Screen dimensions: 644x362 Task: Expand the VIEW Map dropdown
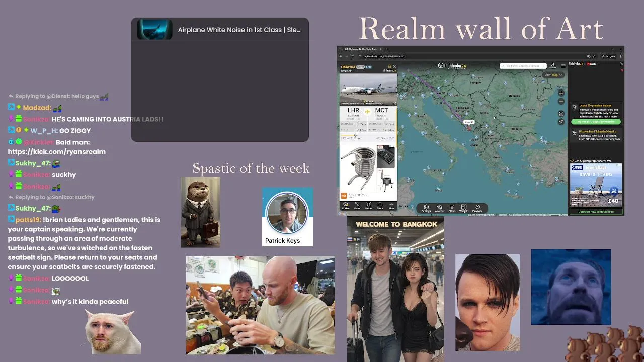point(554,75)
